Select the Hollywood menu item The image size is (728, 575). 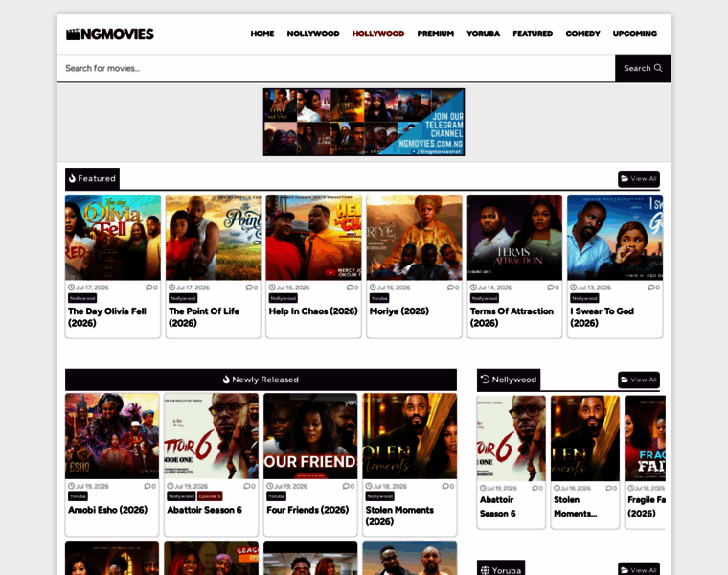378,34
